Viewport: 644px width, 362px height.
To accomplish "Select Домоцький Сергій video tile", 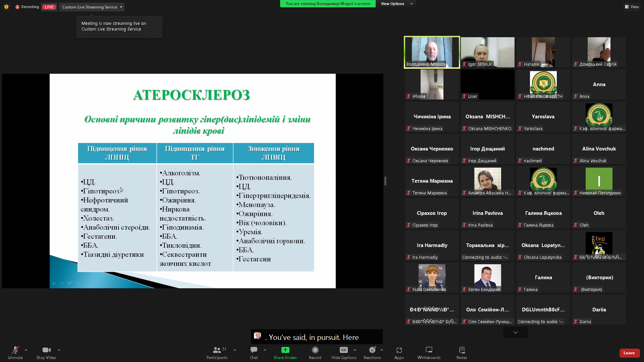I will click(599, 52).
